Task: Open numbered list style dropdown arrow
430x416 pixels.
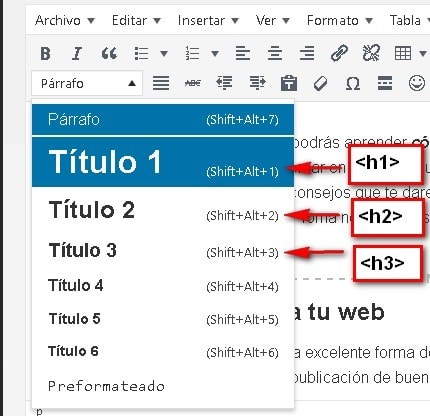Action: [x=215, y=53]
